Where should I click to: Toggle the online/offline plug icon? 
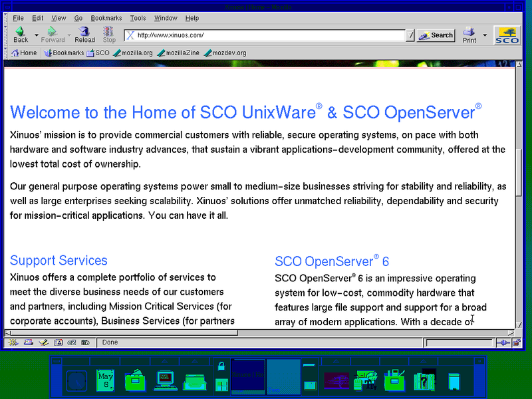(x=503, y=342)
